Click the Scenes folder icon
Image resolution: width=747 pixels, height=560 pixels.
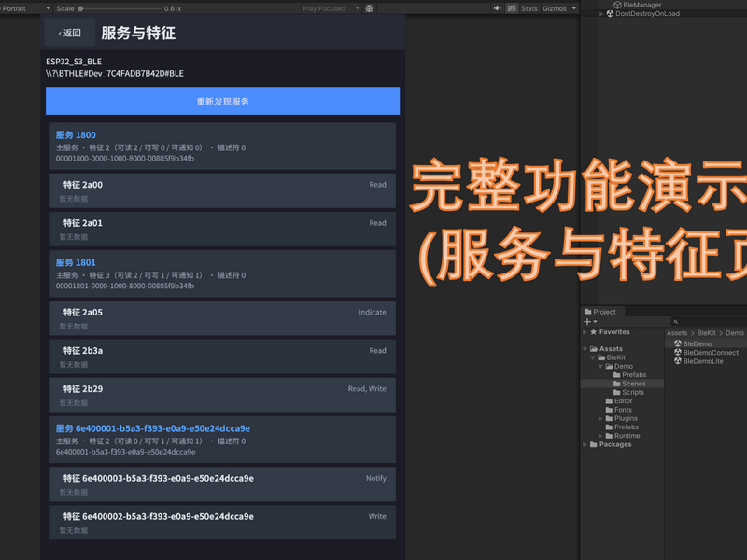(x=617, y=384)
